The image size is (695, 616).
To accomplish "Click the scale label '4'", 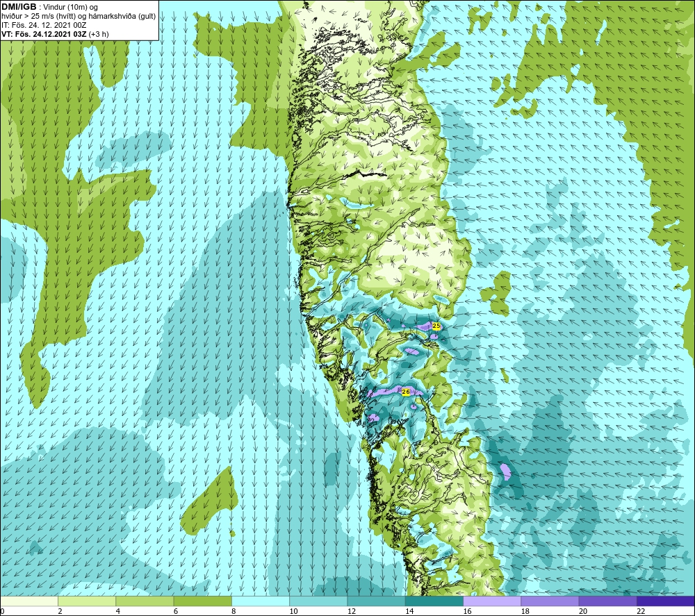I will (x=118, y=611).
